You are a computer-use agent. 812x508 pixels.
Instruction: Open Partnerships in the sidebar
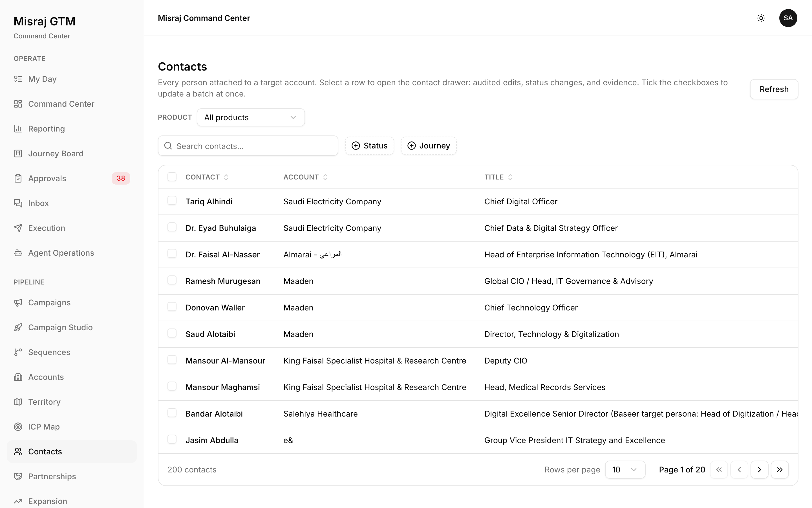[x=72, y=476]
